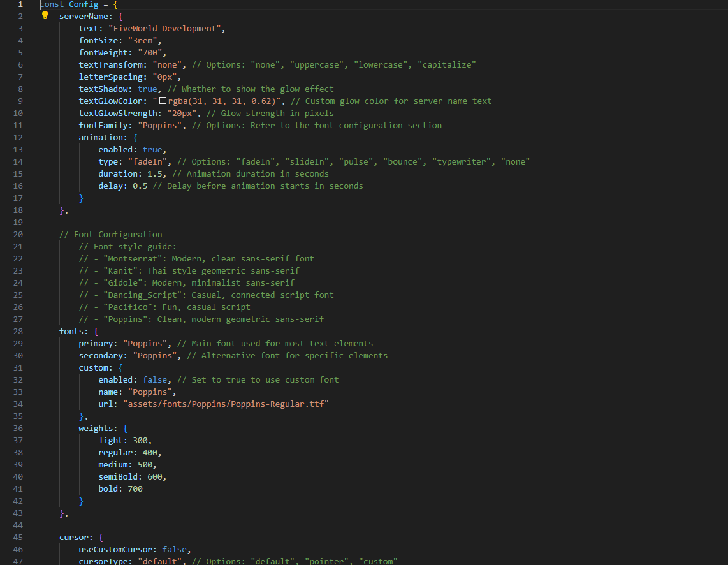This screenshot has height=565, width=728.
Task: Click the "fadeIn" animation type value
Action: point(150,161)
